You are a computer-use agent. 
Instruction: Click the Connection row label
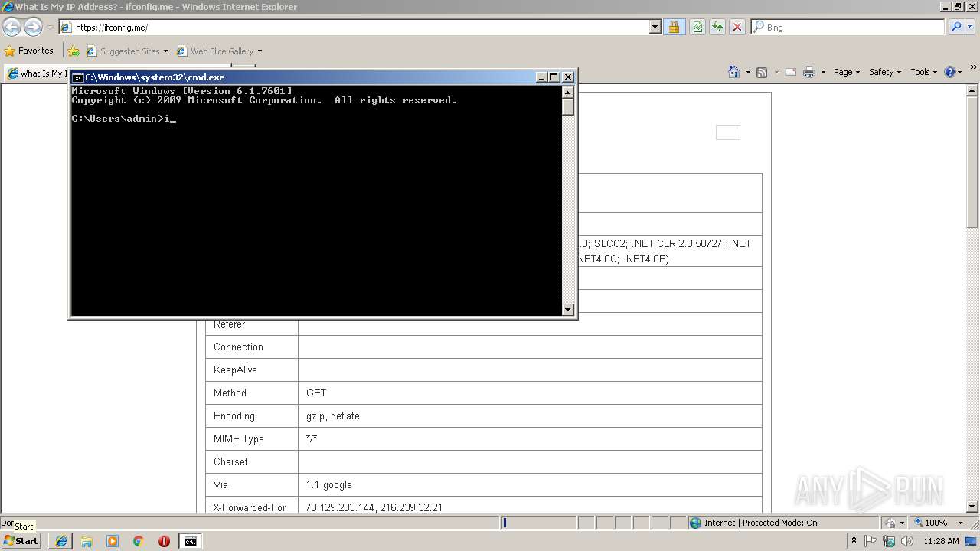[x=238, y=347]
